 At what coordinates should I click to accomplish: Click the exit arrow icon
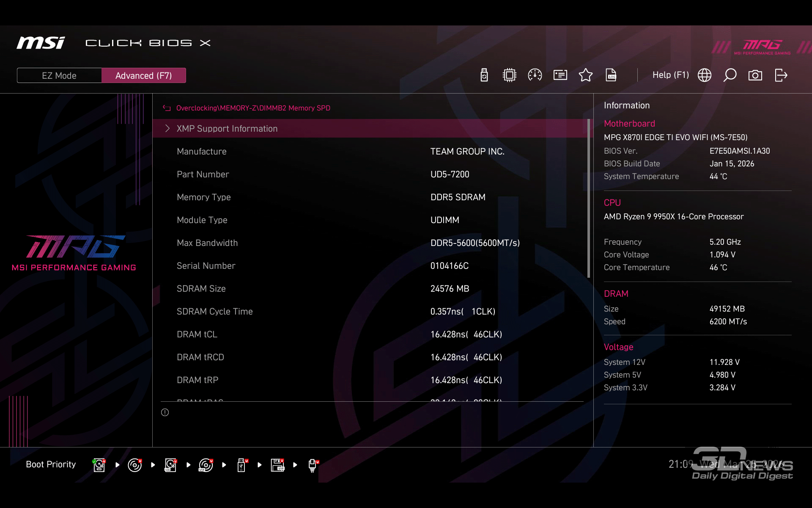click(781, 75)
